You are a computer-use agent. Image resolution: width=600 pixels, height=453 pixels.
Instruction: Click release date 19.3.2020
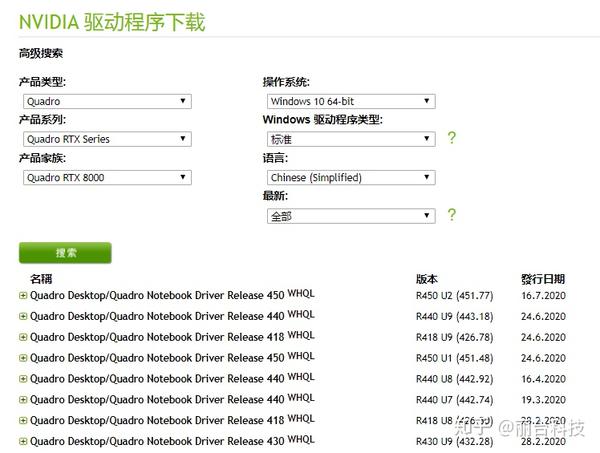tap(543, 400)
